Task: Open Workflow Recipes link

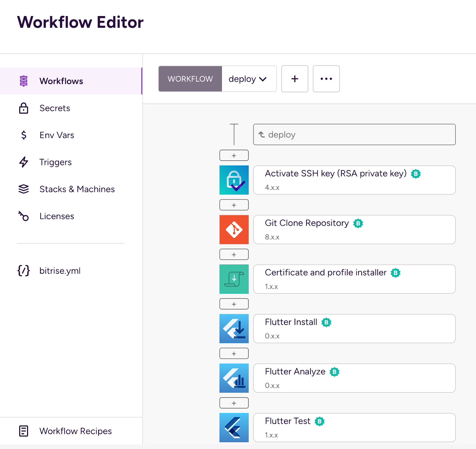Action: coord(75,431)
